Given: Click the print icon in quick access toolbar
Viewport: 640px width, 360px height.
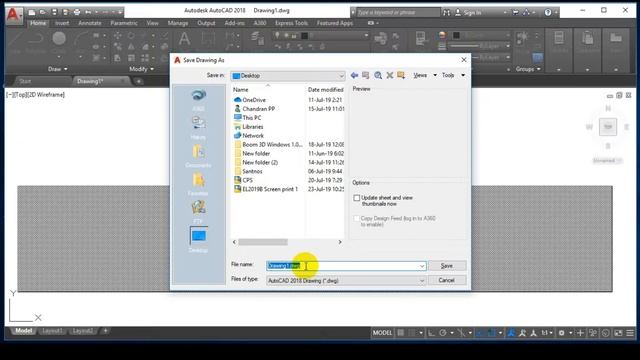Looking at the screenshot, I should (x=76, y=12).
